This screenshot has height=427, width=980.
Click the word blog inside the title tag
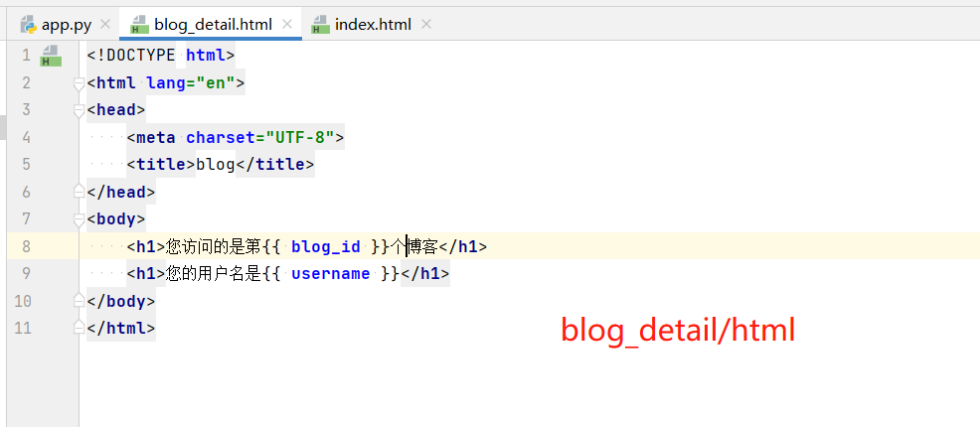tap(216, 165)
